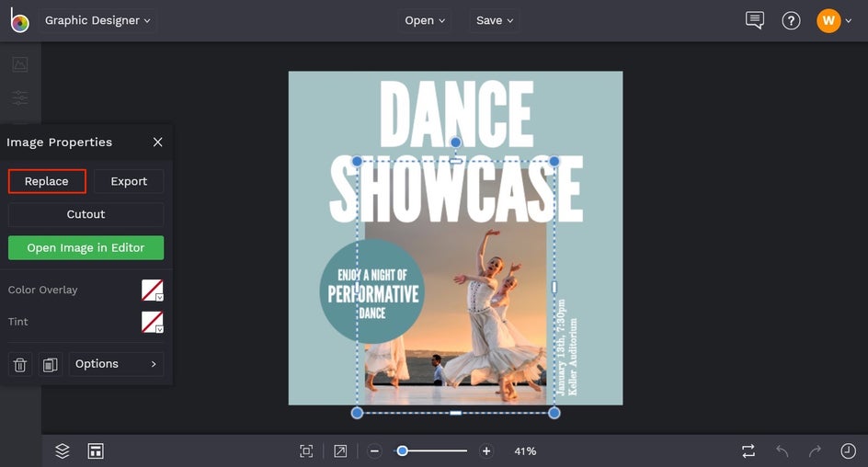Screen dimensions: 868x467
Task: Close the Image Properties panel
Action: point(157,142)
